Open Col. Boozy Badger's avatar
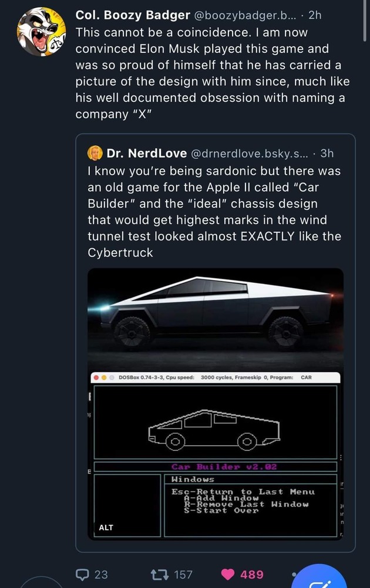This screenshot has height=588, width=370. point(39,32)
